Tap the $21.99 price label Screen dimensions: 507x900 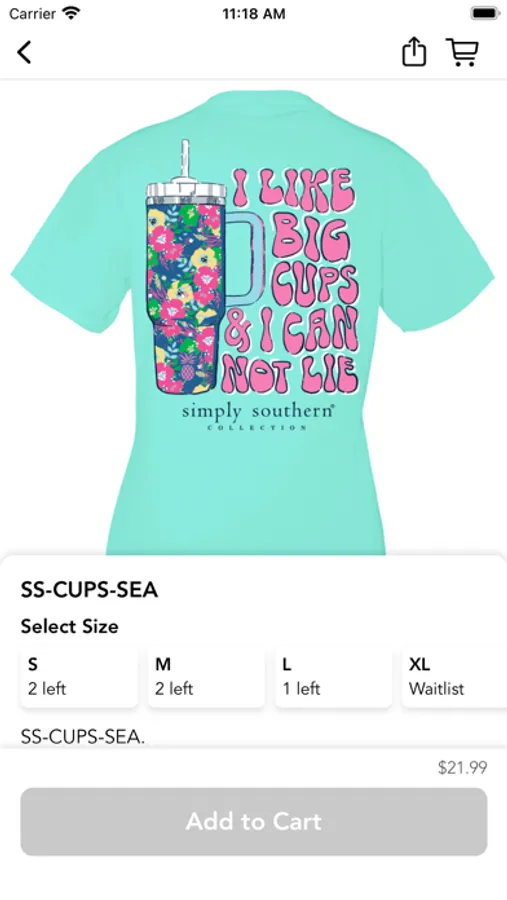462,767
